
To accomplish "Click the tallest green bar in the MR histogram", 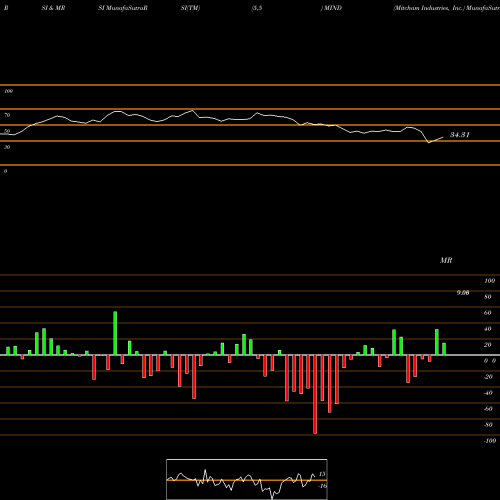I will tap(115, 333).
